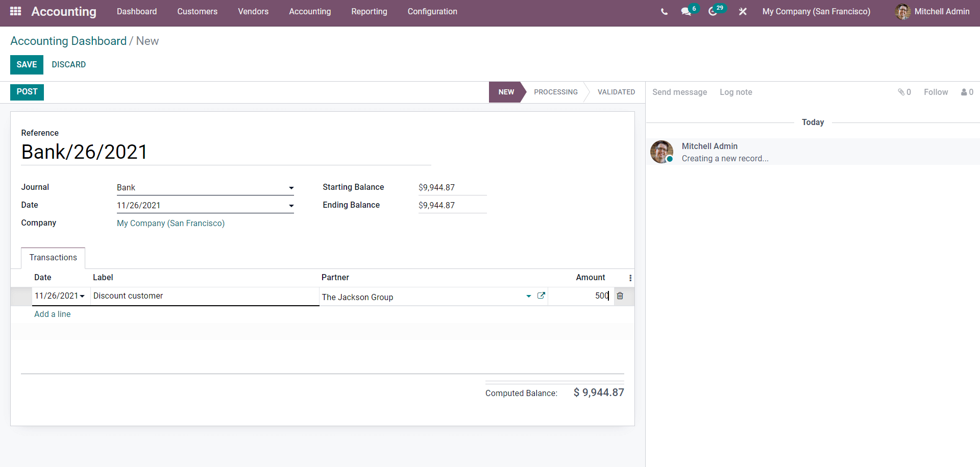The height and width of the screenshot is (467, 980).
Task: Select the Transactions tab
Action: pos(53,257)
